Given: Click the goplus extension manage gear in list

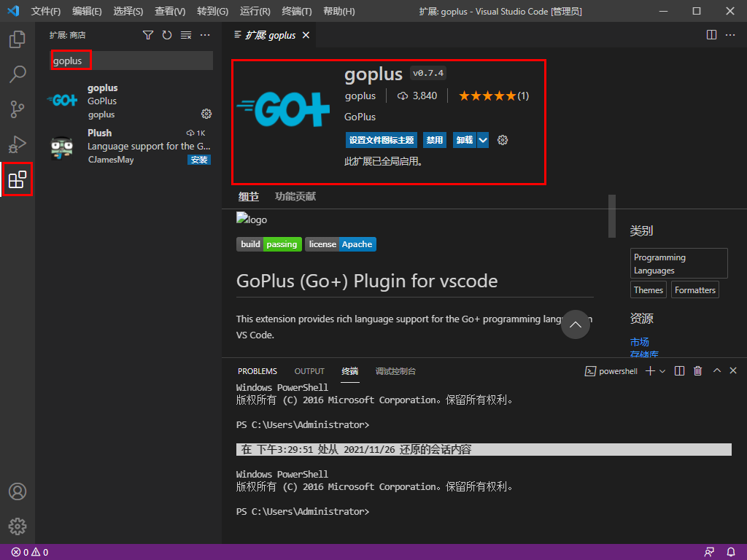Looking at the screenshot, I should coord(206,114).
